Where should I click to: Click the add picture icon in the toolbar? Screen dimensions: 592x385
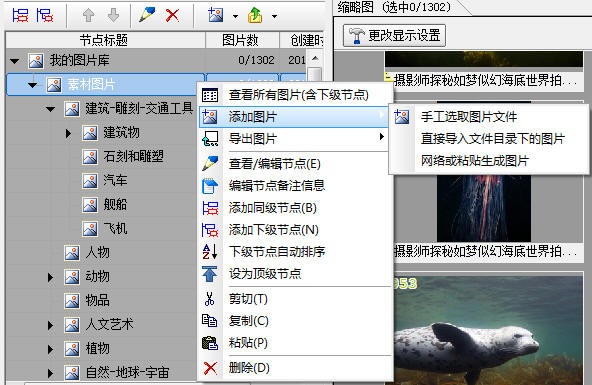point(216,15)
